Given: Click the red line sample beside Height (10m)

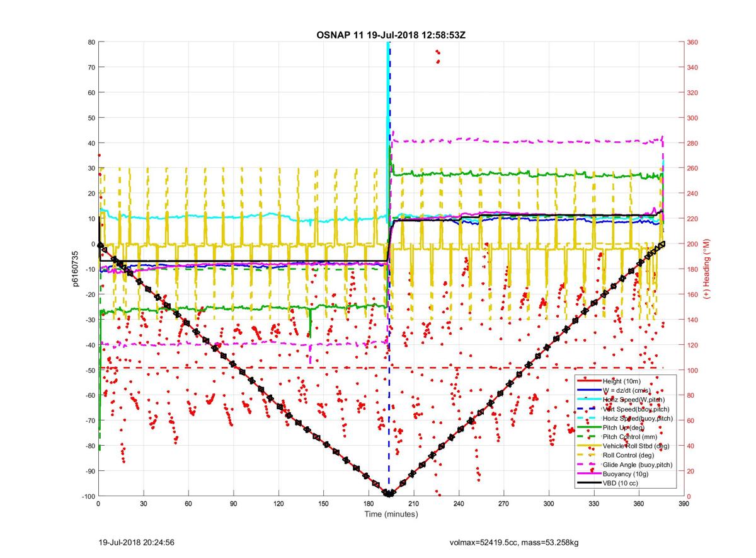Looking at the screenshot, I should [x=589, y=381].
